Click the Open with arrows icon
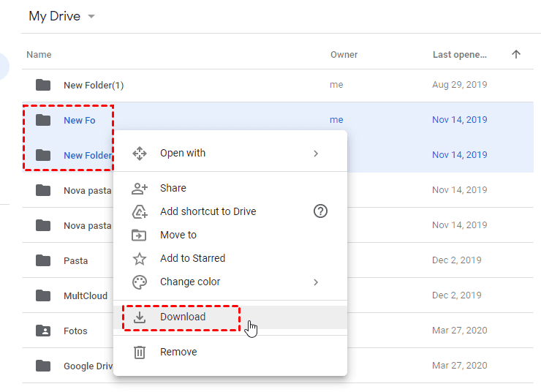 click(139, 154)
